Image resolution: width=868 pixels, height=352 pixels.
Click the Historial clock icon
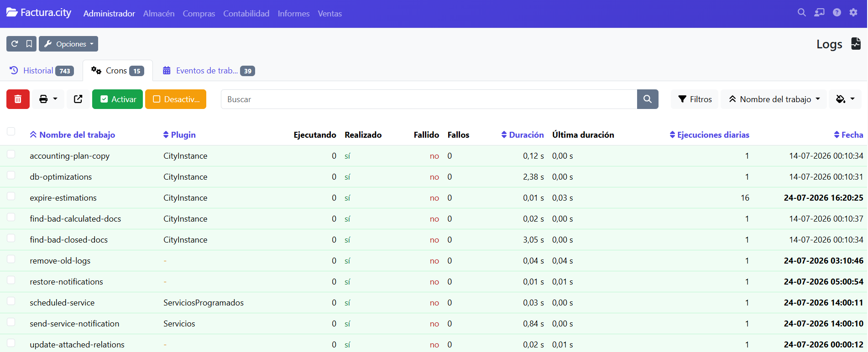pos(14,70)
